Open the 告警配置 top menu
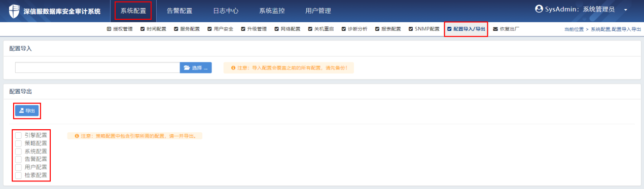Viewport: 644px width, 189px height. (180, 11)
